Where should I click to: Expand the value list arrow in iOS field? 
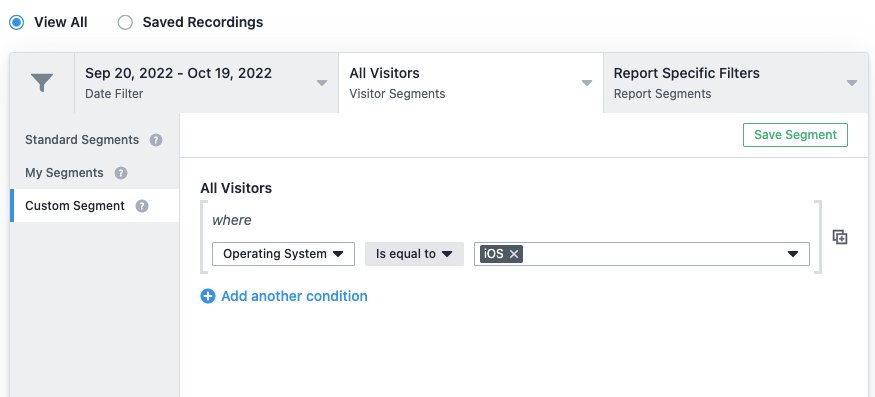tap(792, 254)
